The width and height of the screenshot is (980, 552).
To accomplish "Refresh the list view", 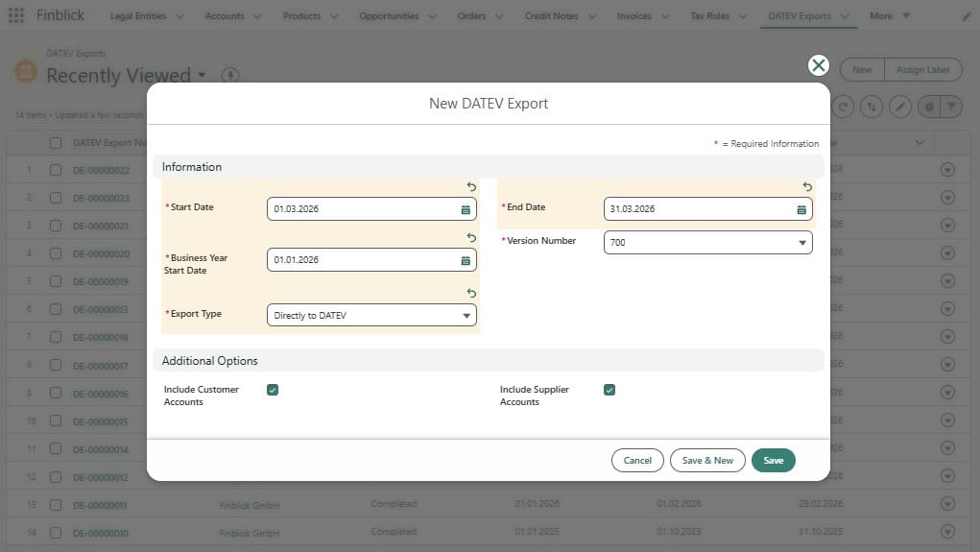I will click(x=843, y=107).
